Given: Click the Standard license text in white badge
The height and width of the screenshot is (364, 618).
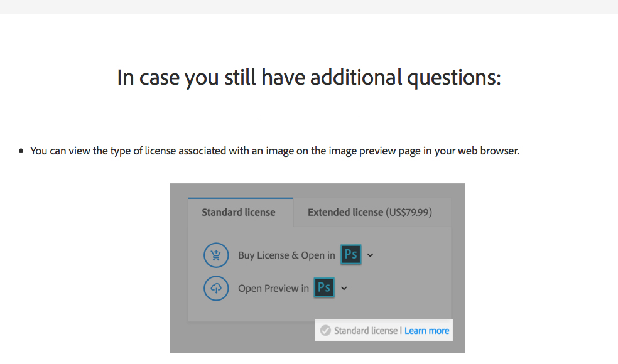Looking at the screenshot, I should coord(366,331).
